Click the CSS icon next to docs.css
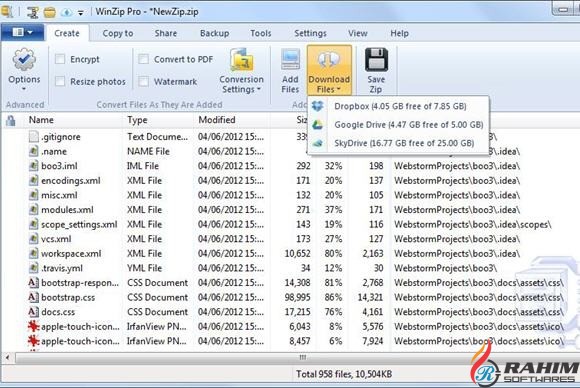The image size is (580, 388). [34, 312]
